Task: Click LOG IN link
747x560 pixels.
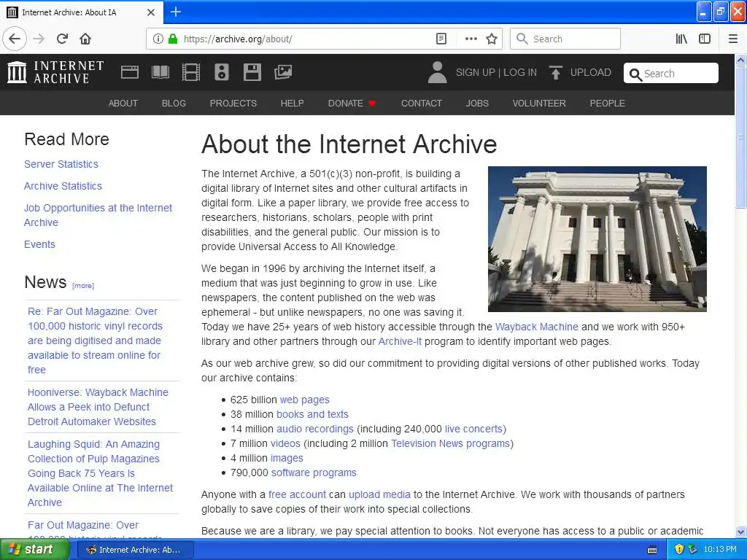Action: 520,72
